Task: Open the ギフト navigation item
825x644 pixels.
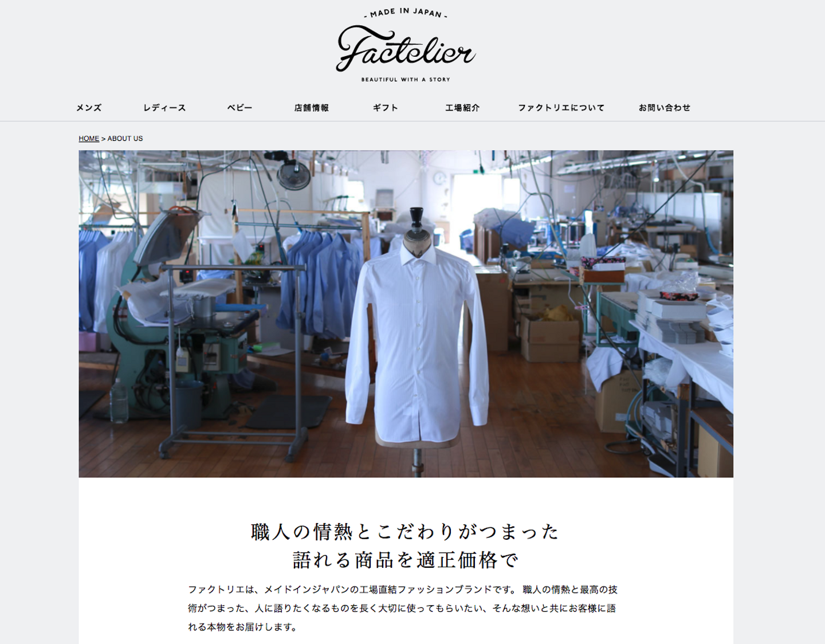Action: [x=385, y=108]
